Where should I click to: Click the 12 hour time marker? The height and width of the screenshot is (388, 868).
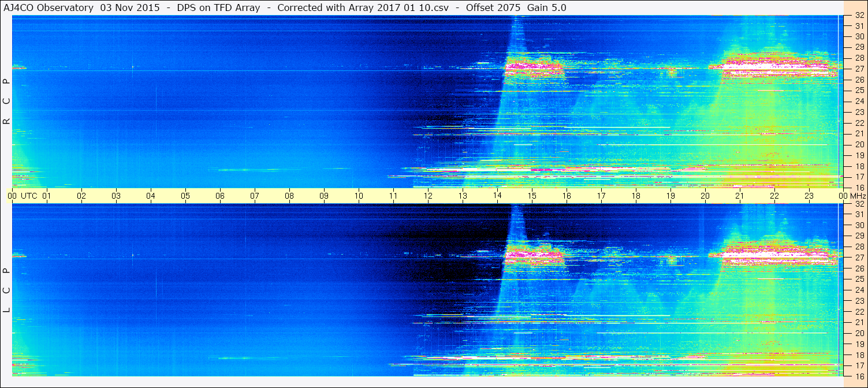point(428,196)
